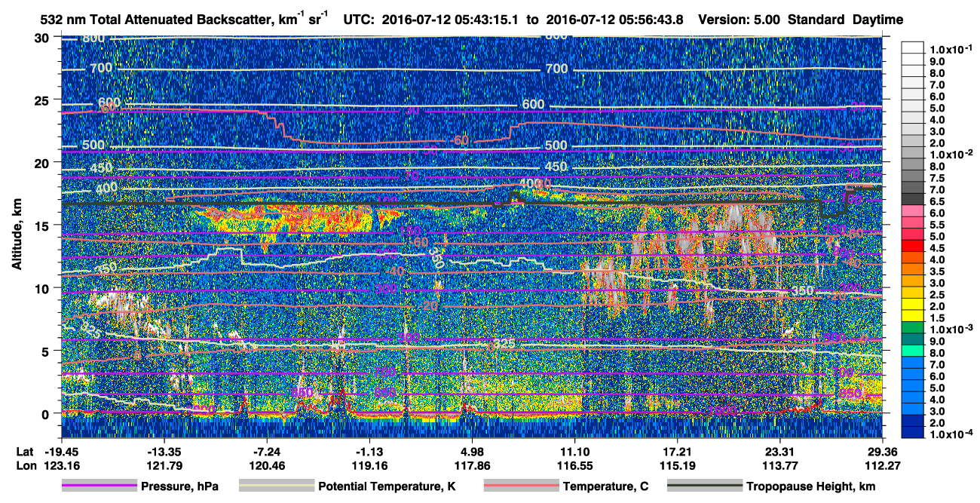Image resolution: width=980 pixels, height=503 pixels.
Task: Click the 'Lat' row label
Action: click(x=24, y=452)
